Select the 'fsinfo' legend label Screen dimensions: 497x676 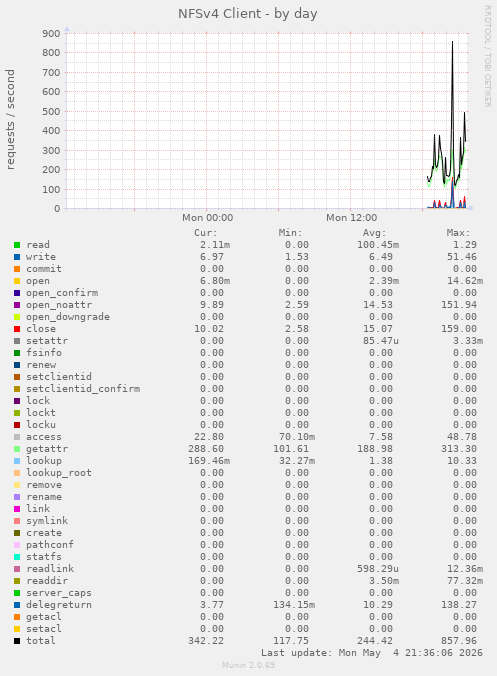44,353
